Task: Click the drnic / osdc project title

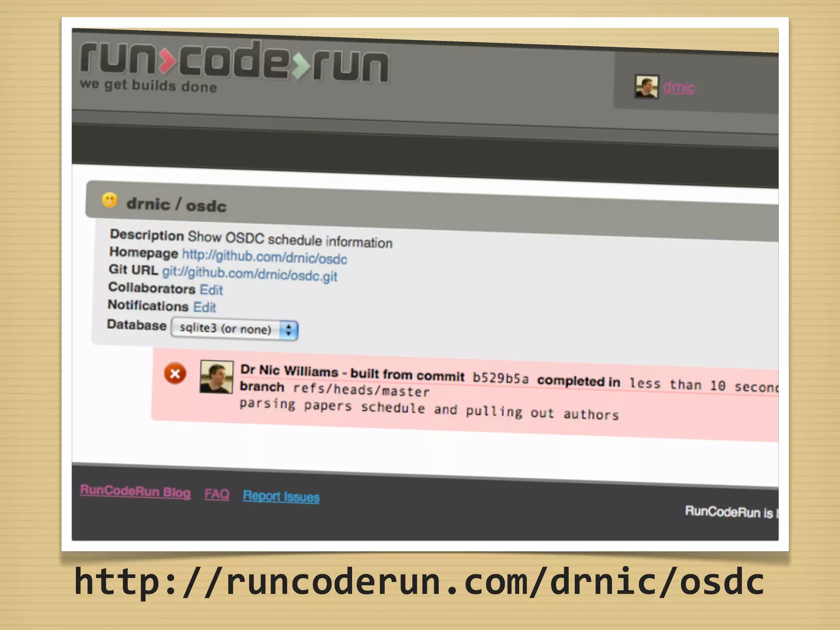Action: [x=176, y=204]
